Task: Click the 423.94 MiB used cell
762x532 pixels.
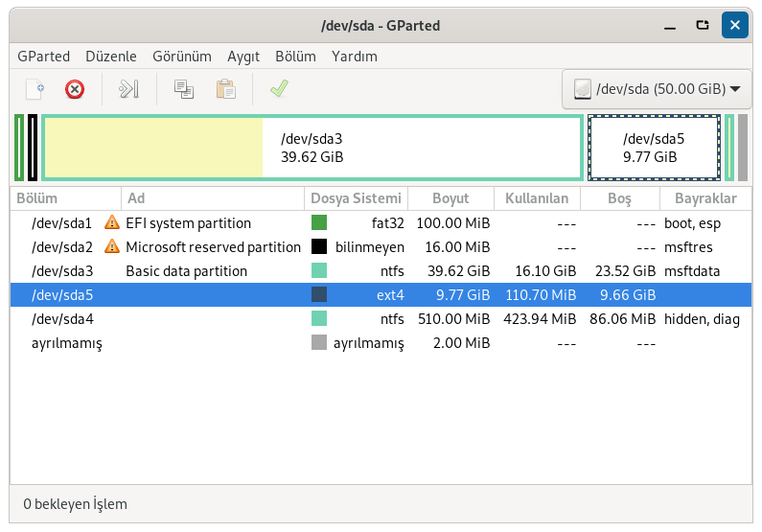Action: coord(540,318)
